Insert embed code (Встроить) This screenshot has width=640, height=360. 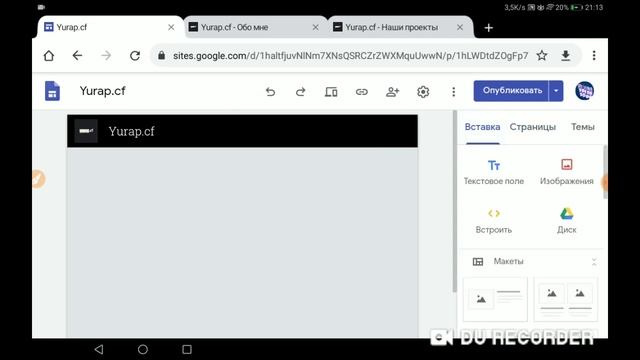tap(493, 221)
